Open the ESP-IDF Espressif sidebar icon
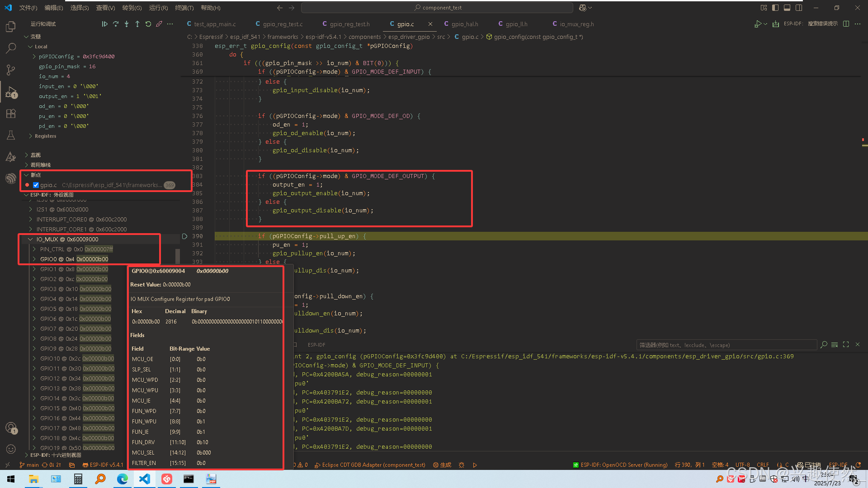The height and width of the screenshot is (488, 868). (x=11, y=178)
